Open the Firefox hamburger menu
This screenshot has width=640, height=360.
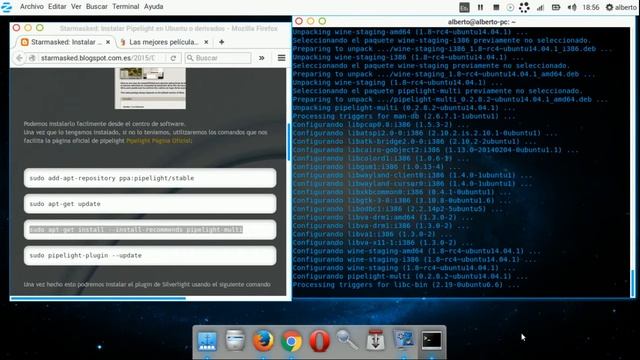click(281, 58)
